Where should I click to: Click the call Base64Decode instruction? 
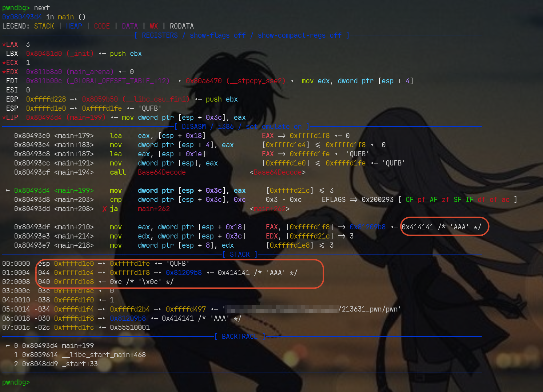(x=148, y=172)
